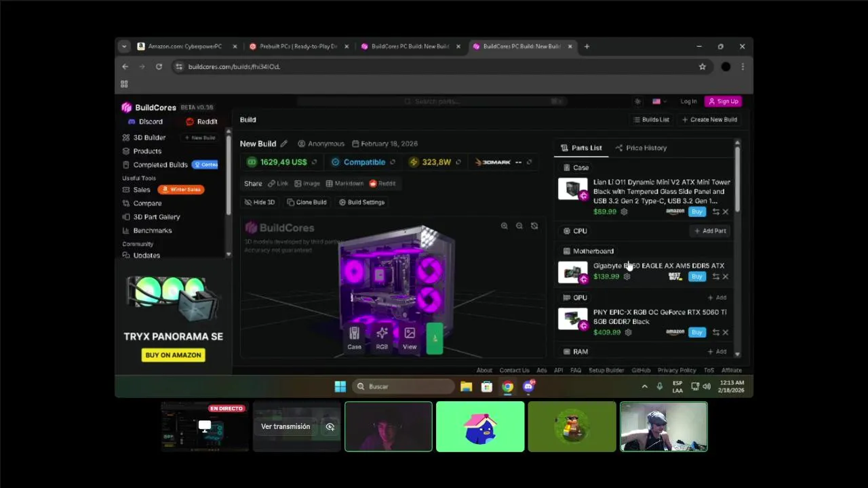Click into the Search parts field
Viewport: 868px width, 488px height.
pyautogui.click(x=431, y=102)
